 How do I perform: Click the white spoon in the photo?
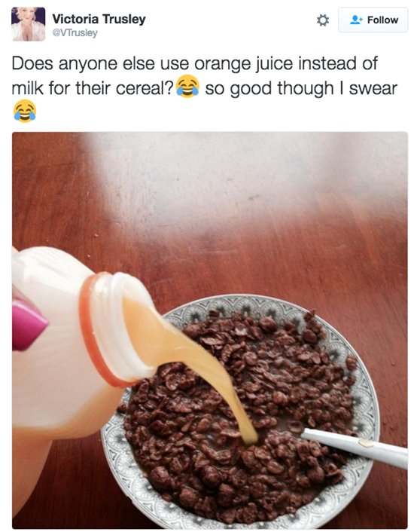354,446
